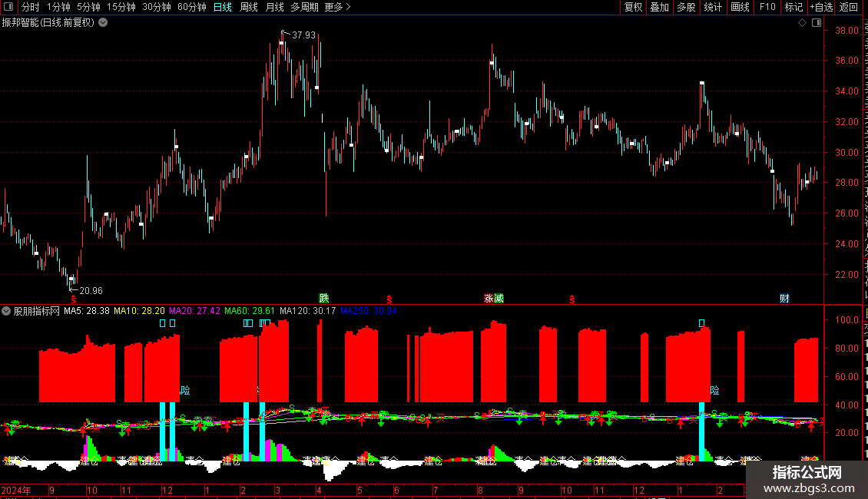Toggle the left sidebar panel icon
868x499 pixels.
[8, 7]
